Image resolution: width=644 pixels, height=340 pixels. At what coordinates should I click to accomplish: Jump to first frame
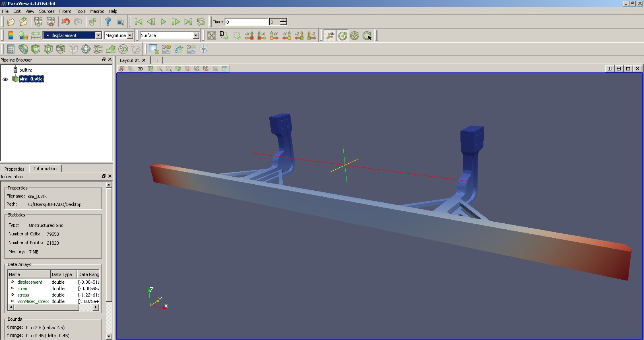point(138,22)
